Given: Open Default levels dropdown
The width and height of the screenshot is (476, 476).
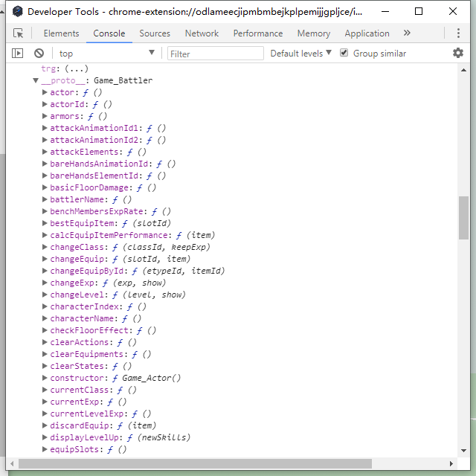Looking at the screenshot, I should (300, 54).
